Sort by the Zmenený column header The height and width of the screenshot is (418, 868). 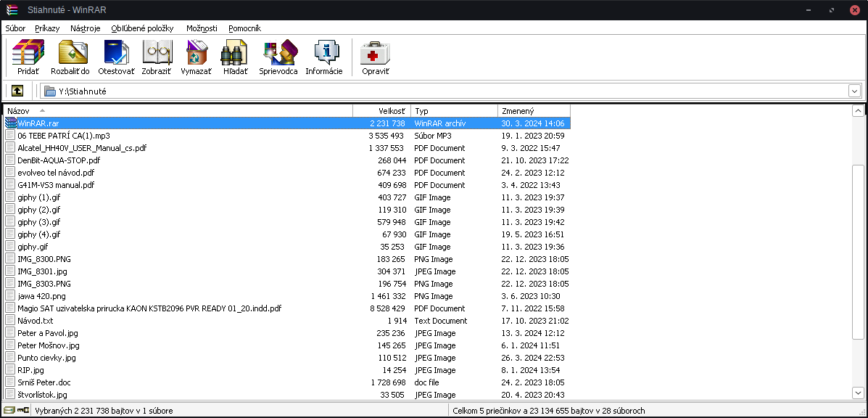[x=534, y=111]
